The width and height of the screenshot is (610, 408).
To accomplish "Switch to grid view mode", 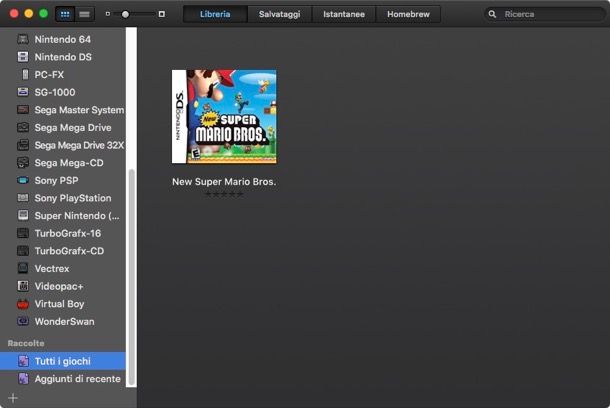I will (65, 14).
